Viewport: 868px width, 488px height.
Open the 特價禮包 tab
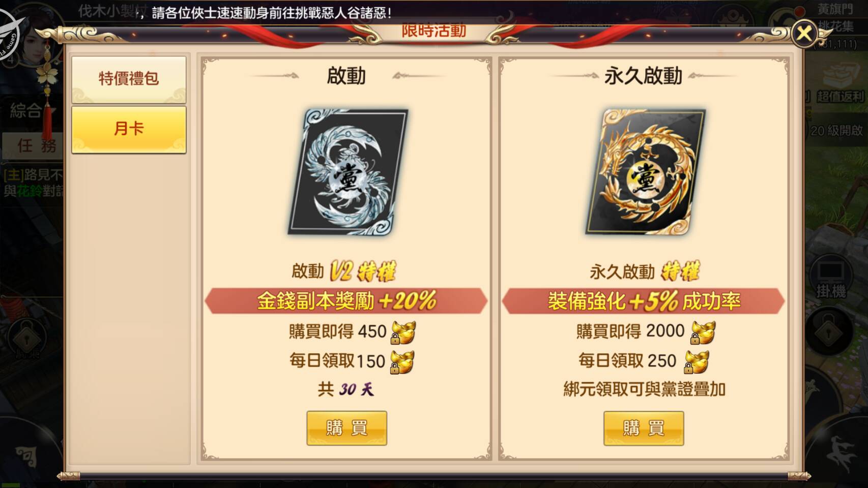pos(129,79)
